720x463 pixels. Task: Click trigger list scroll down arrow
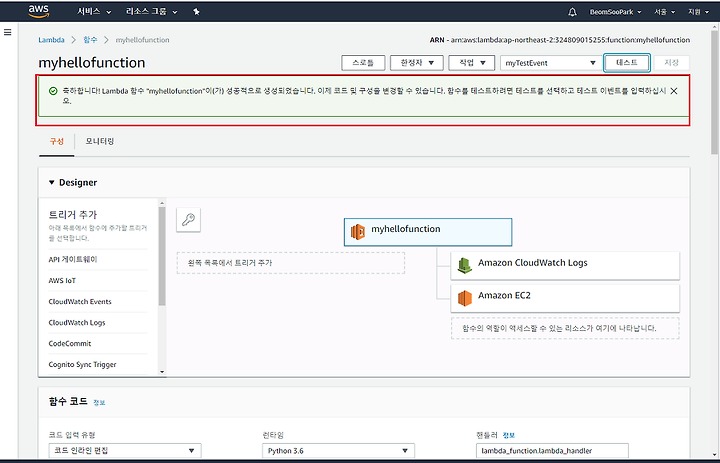[x=162, y=372]
